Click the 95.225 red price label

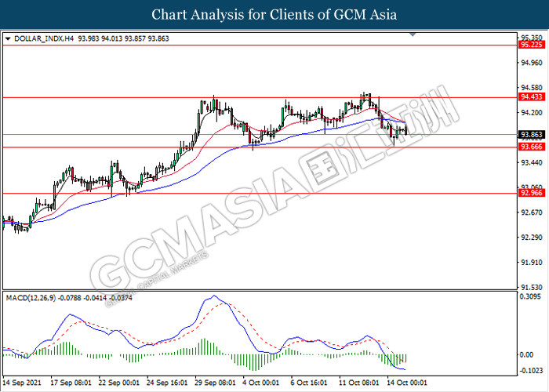click(531, 45)
